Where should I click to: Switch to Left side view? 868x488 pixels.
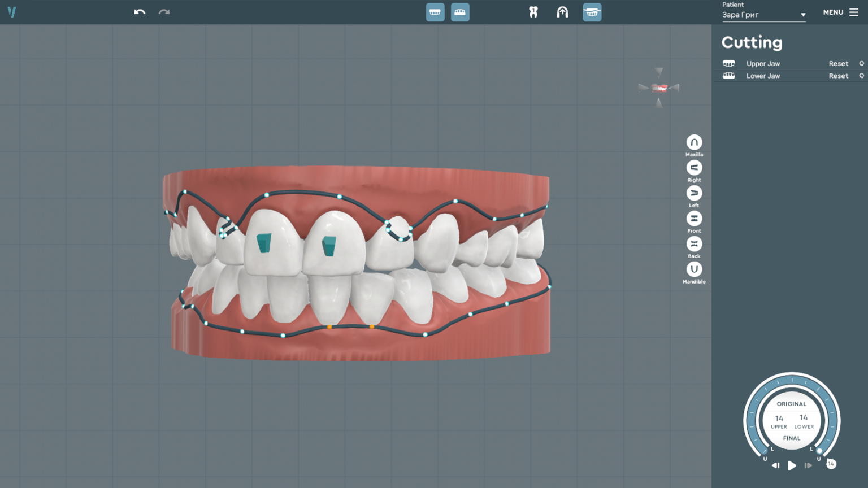(x=694, y=193)
